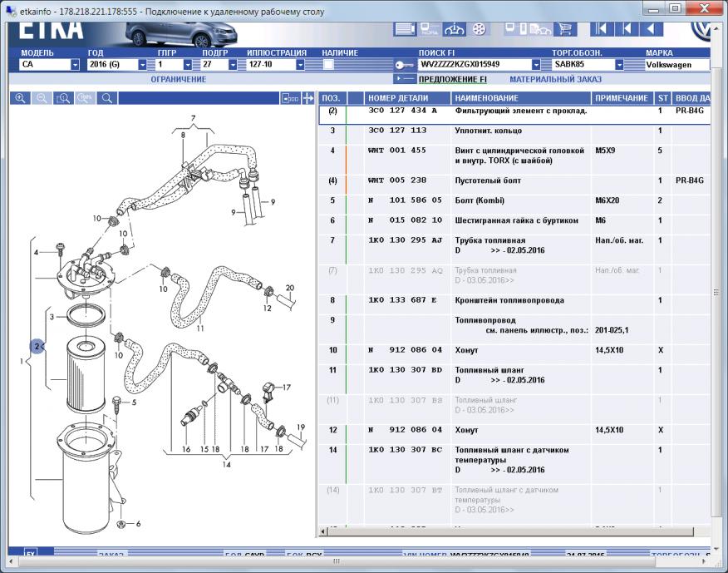Toggle the НАЛИЧИЕ checkbox
The width and height of the screenshot is (728, 573).
(x=328, y=64)
